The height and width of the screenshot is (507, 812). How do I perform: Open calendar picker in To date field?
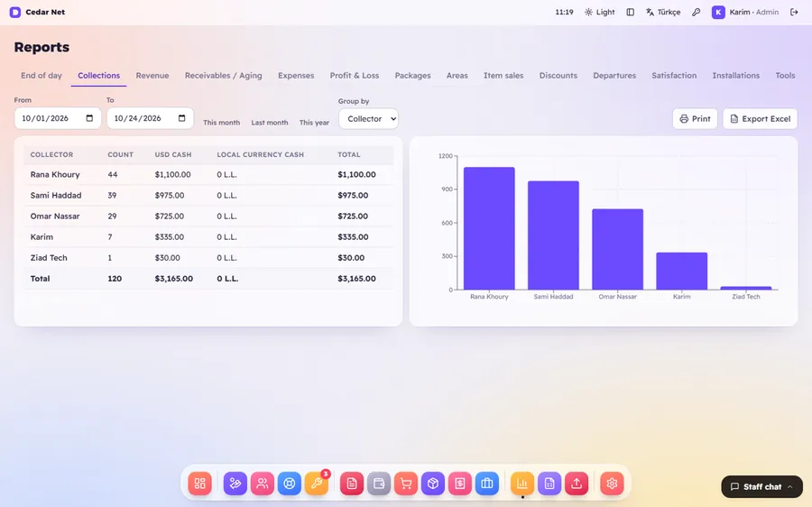pos(181,118)
